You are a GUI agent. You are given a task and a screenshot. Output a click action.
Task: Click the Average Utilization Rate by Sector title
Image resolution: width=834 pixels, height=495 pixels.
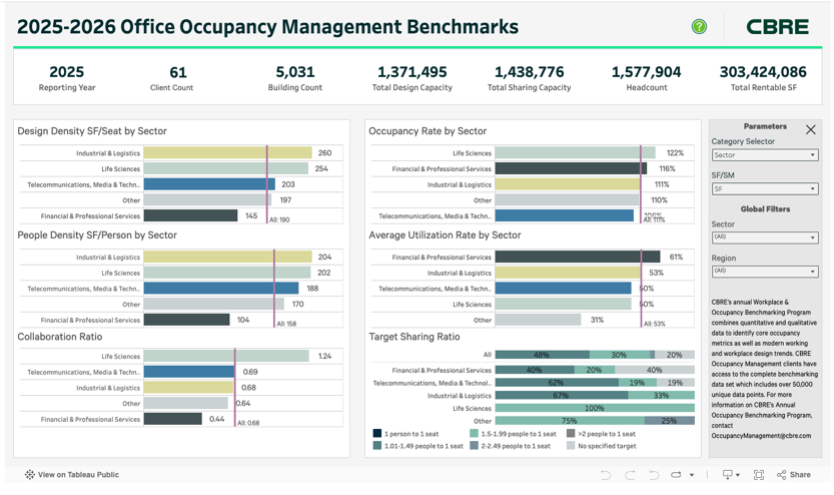(445, 235)
